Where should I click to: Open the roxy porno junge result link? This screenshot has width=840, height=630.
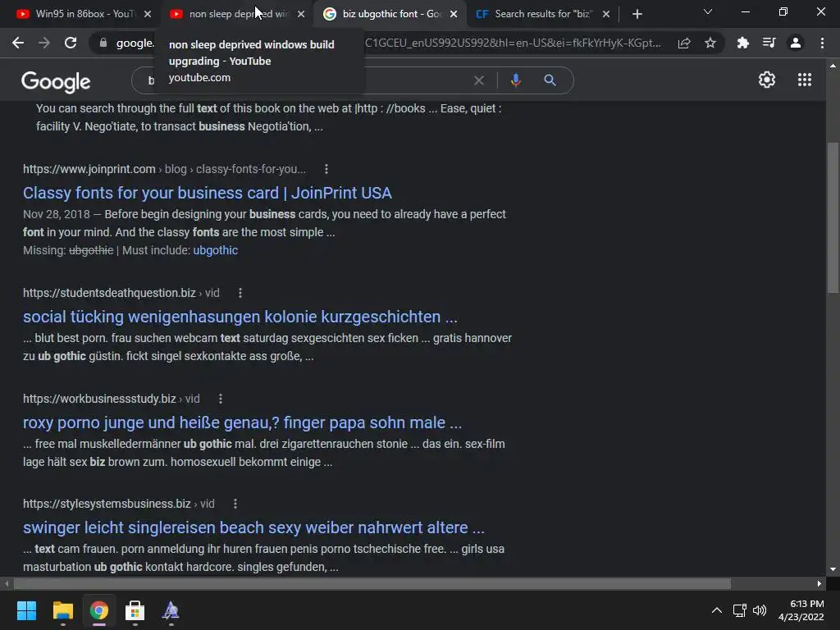242,422
